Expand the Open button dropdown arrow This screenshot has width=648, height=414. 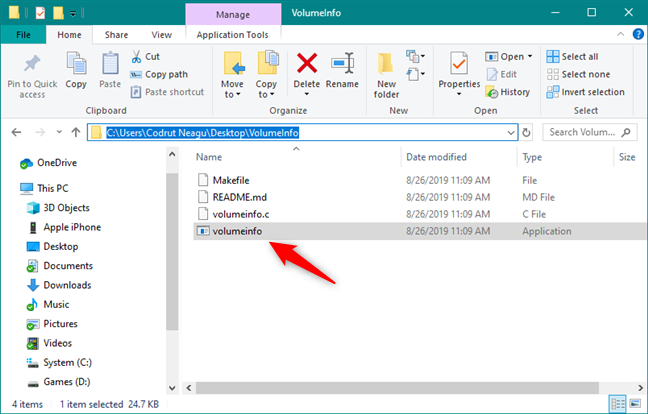(530, 57)
